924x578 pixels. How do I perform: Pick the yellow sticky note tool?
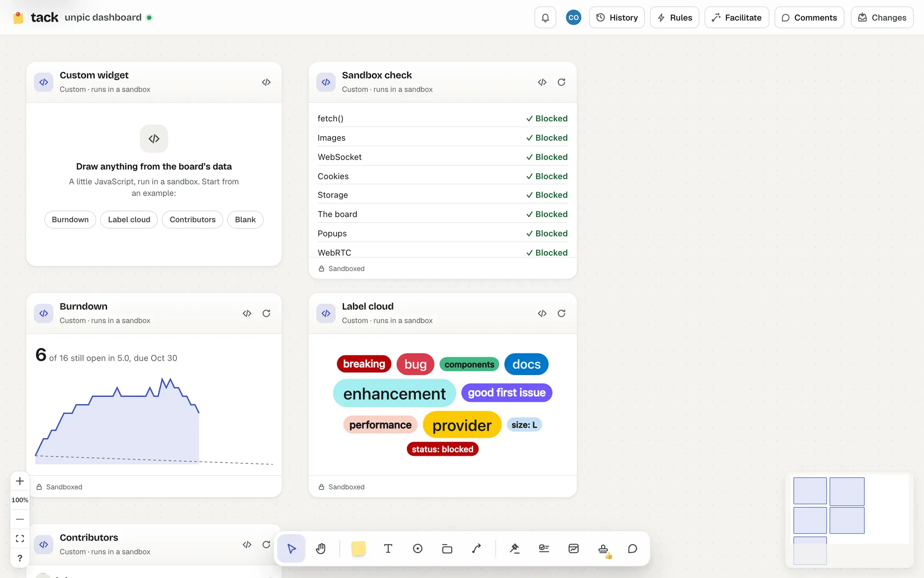pyautogui.click(x=358, y=548)
